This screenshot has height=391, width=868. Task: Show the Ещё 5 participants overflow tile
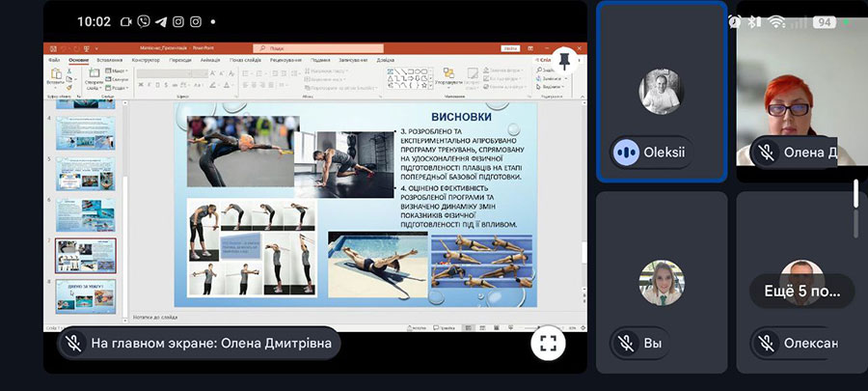tap(802, 291)
